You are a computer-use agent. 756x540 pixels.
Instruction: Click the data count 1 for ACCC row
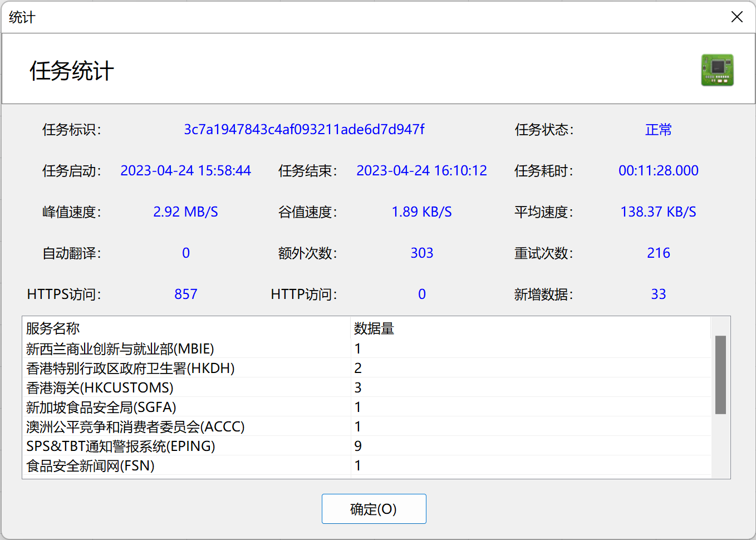tap(358, 426)
